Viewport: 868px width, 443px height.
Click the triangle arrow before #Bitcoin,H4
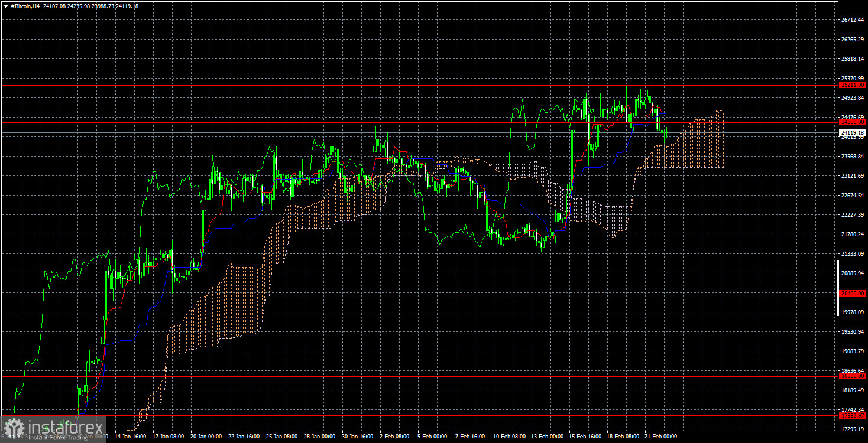(5, 6)
